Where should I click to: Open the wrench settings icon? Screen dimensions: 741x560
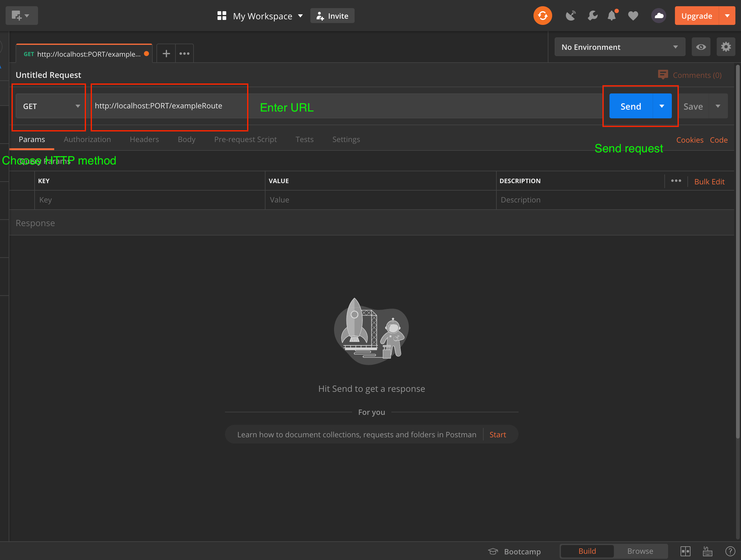(592, 16)
